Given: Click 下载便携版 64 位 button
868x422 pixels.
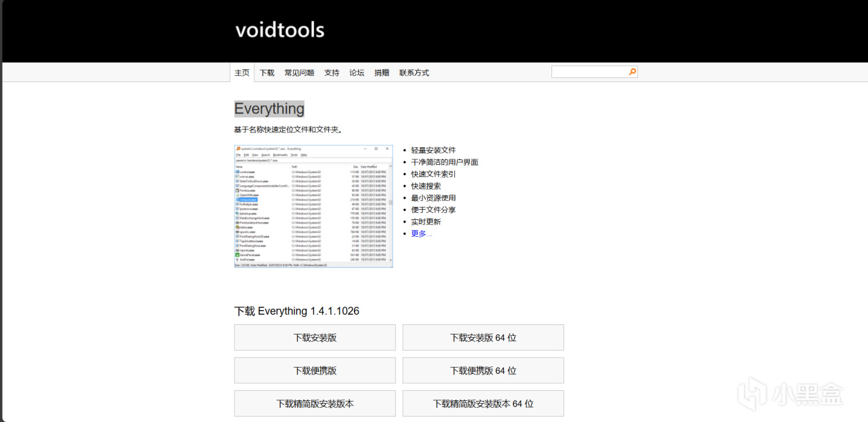Looking at the screenshot, I should coord(483,370).
